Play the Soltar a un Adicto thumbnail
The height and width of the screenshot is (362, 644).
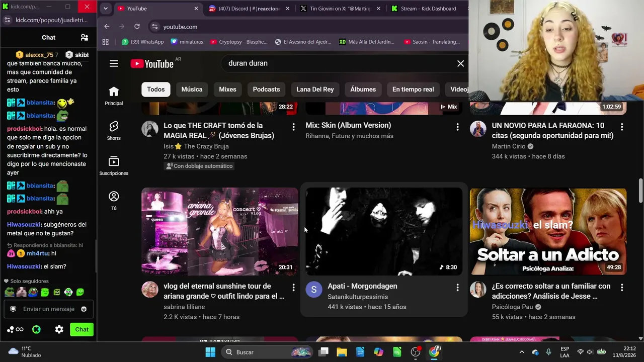point(548,231)
